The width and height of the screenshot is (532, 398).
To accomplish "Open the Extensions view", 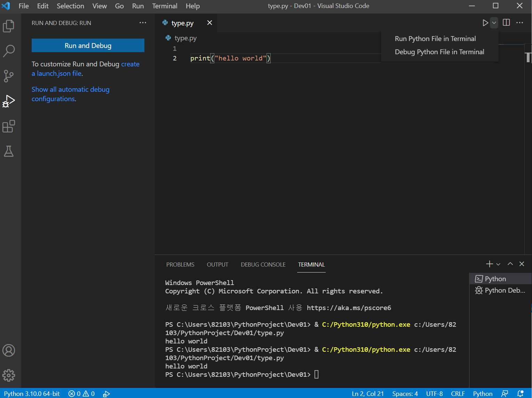I will [9, 126].
